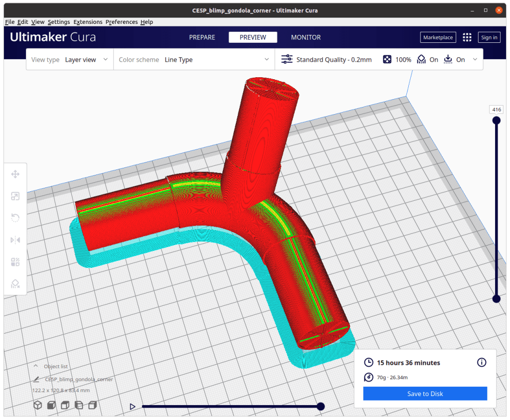Open Per Model Settings tool
The width and height of the screenshot is (510, 420).
15,262
